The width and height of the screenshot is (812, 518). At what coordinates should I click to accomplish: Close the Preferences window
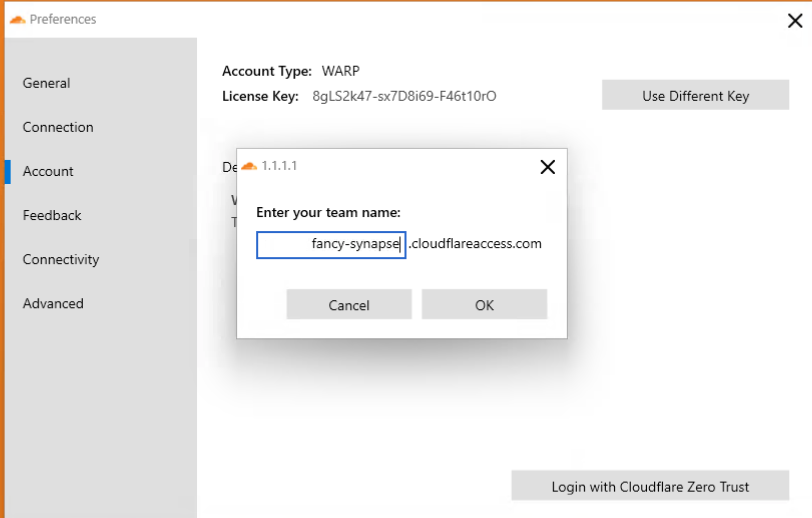tap(795, 21)
